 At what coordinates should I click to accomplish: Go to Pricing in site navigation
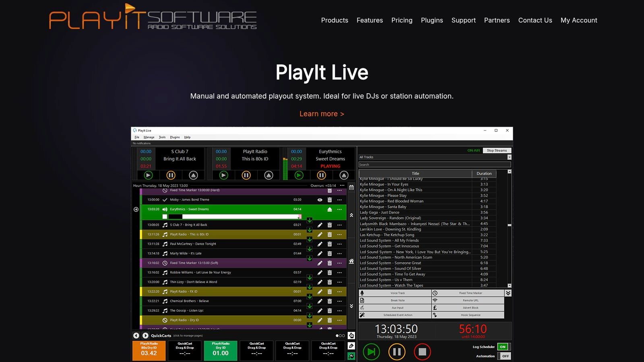[x=402, y=20]
